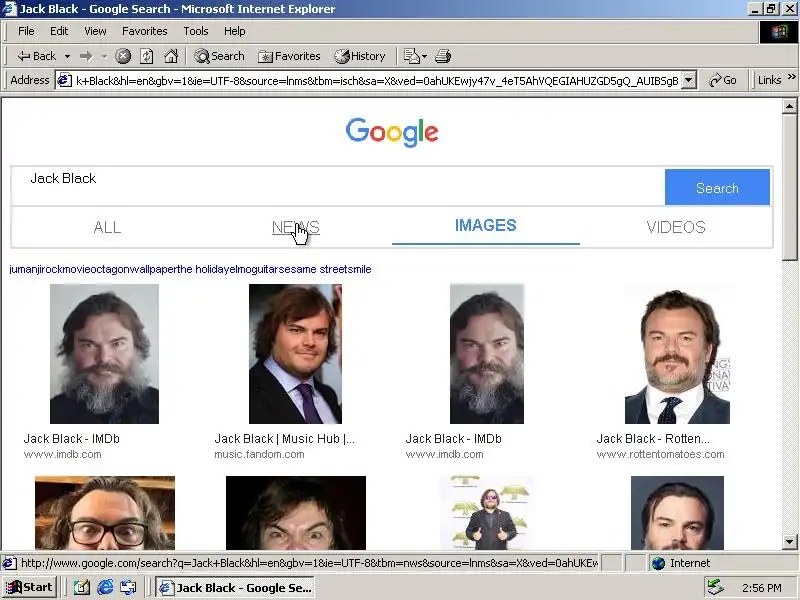800x600 pixels.
Task: Switch to the VIDEOS results tab
Action: (x=676, y=227)
